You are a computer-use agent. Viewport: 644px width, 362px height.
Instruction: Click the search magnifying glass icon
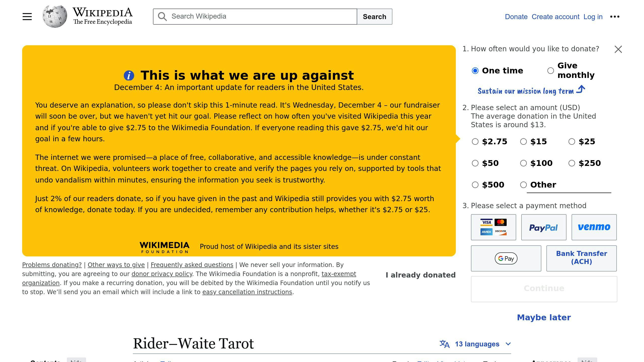click(x=162, y=17)
